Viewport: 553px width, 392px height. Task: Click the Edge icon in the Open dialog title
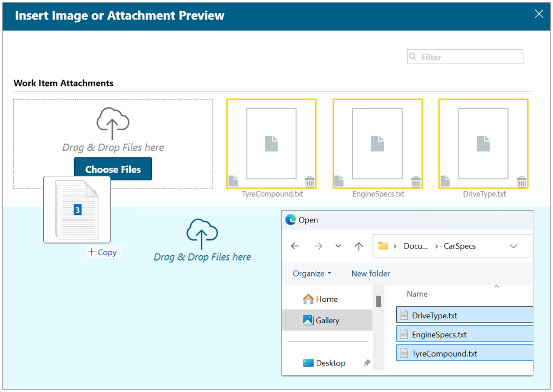[291, 220]
